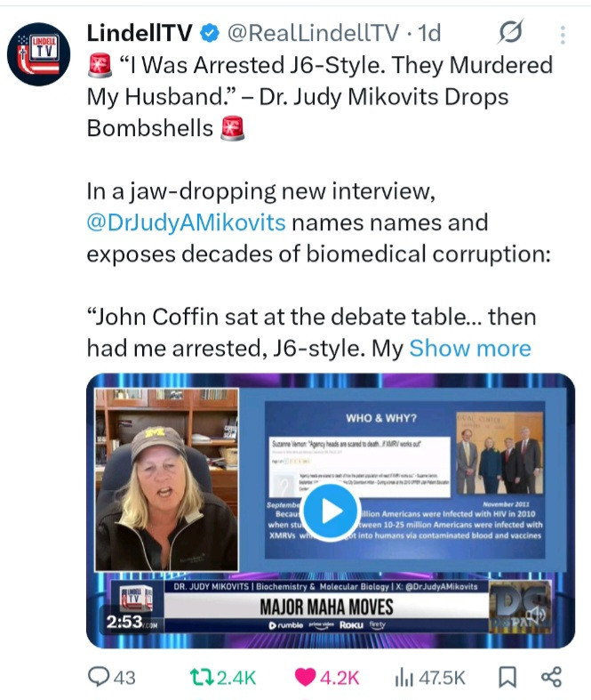
Task: Click the 4.2K likes count
Action: point(339,678)
